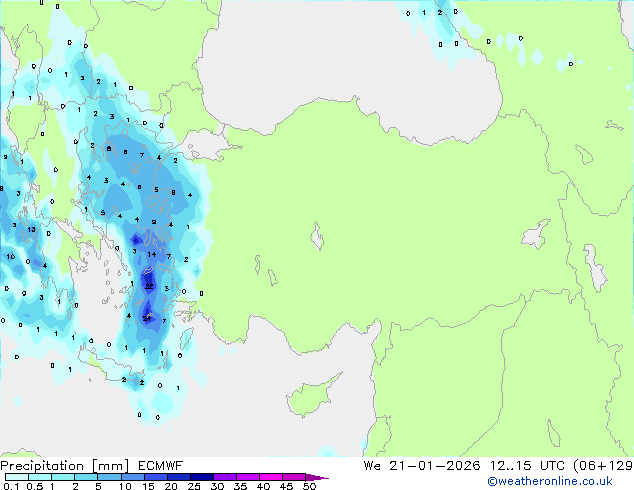This screenshot has width=634, height=490.
Task: Click the legend label '25'
Action: point(194,486)
